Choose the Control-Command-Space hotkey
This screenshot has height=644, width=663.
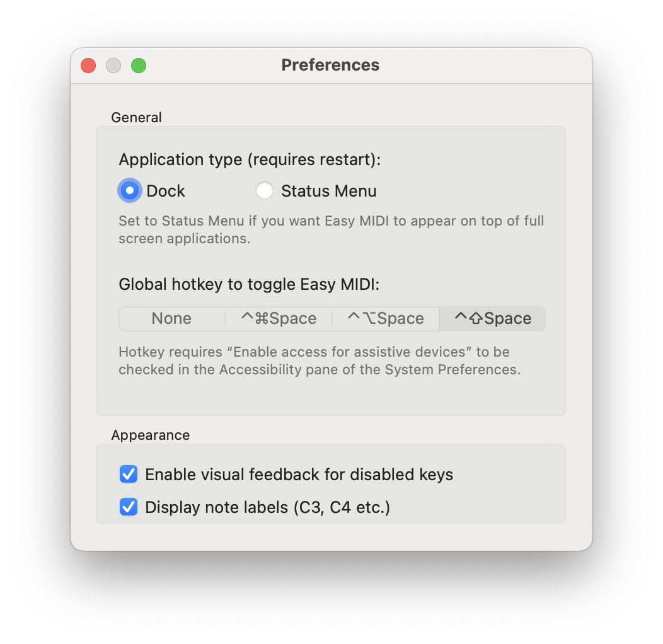pos(278,318)
